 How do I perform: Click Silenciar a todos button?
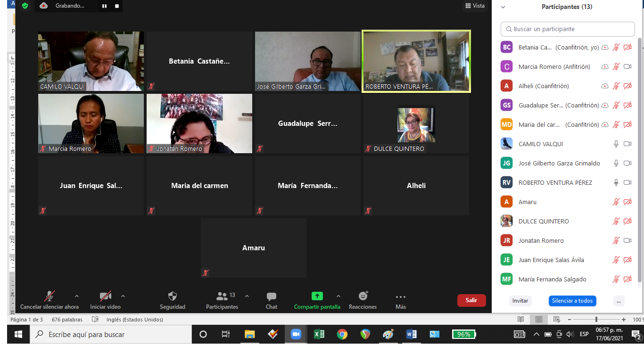(x=572, y=301)
